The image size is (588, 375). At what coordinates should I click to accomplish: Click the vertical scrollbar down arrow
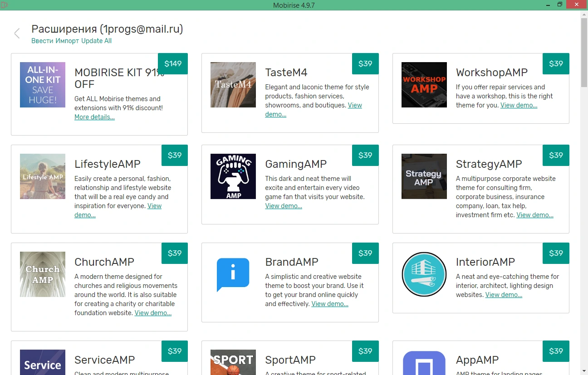click(584, 371)
